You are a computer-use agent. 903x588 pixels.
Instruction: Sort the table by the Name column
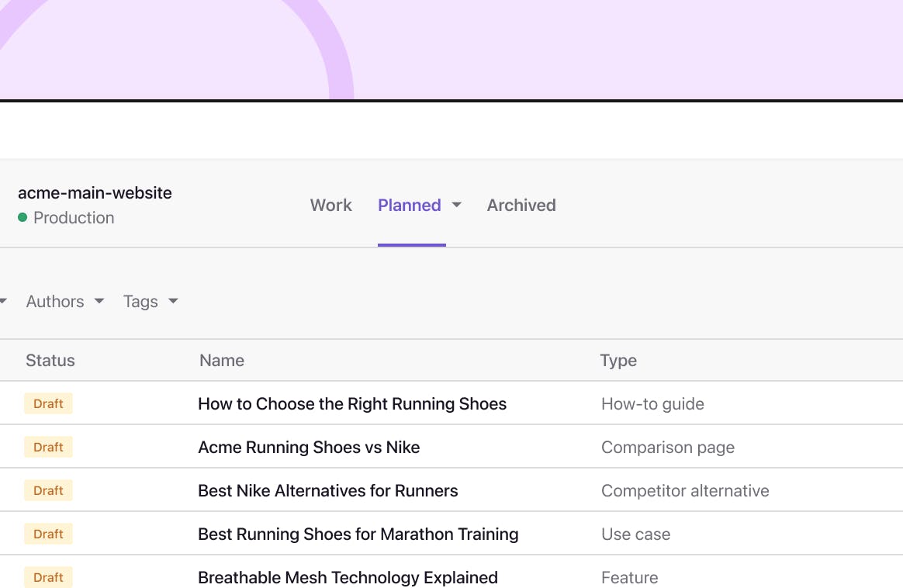point(221,360)
